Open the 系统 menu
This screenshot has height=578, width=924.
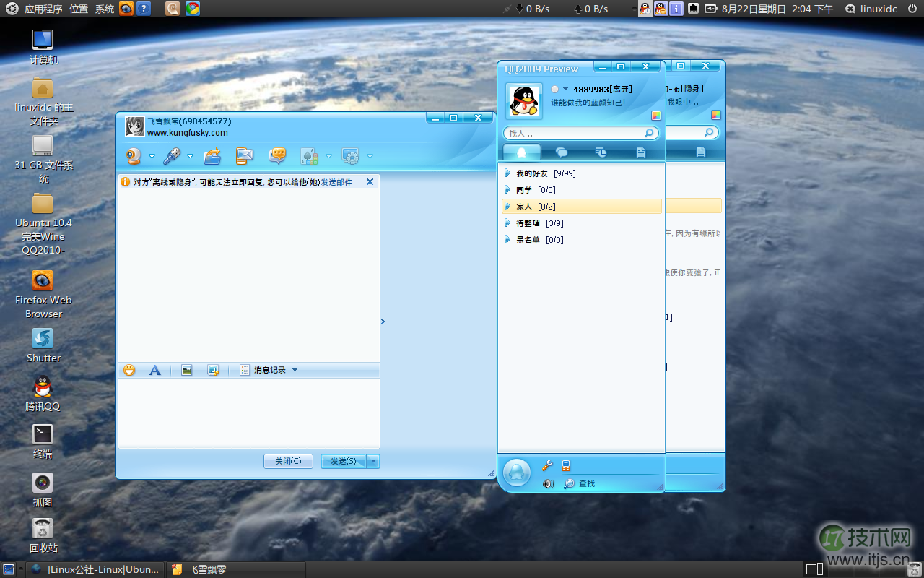pyautogui.click(x=105, y=9)
